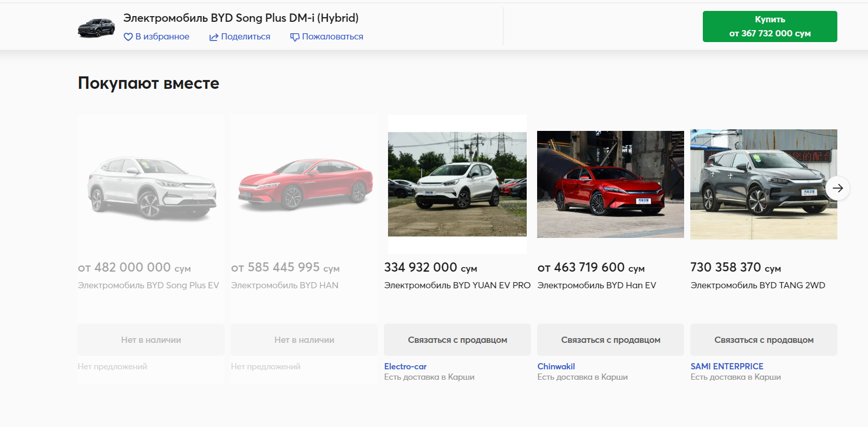
Task: View white BYD YUAN EV PRO photo
Action: (x=457, y=184)
